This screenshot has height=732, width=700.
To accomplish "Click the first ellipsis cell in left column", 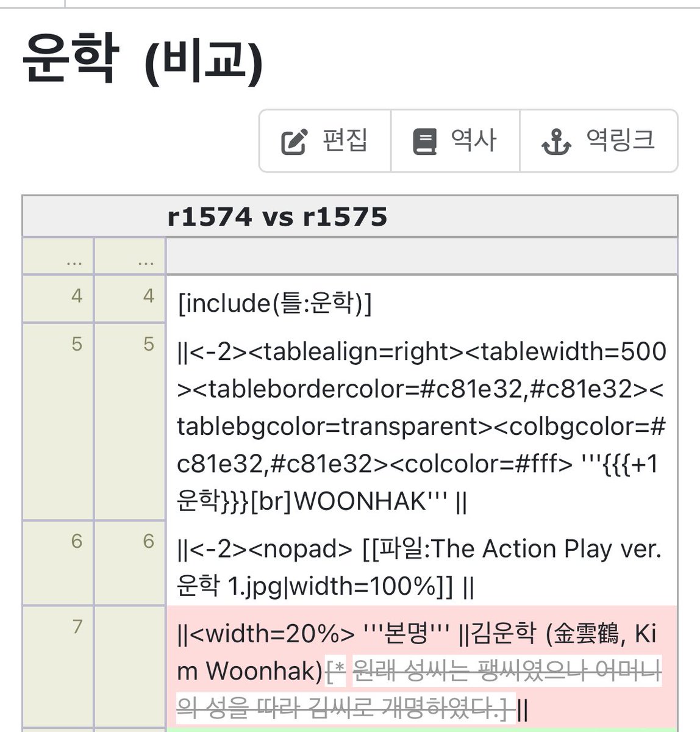I will pos(58,256).
